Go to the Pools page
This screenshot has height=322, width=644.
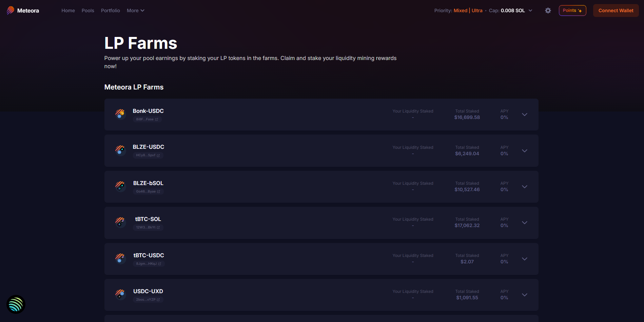88,11
